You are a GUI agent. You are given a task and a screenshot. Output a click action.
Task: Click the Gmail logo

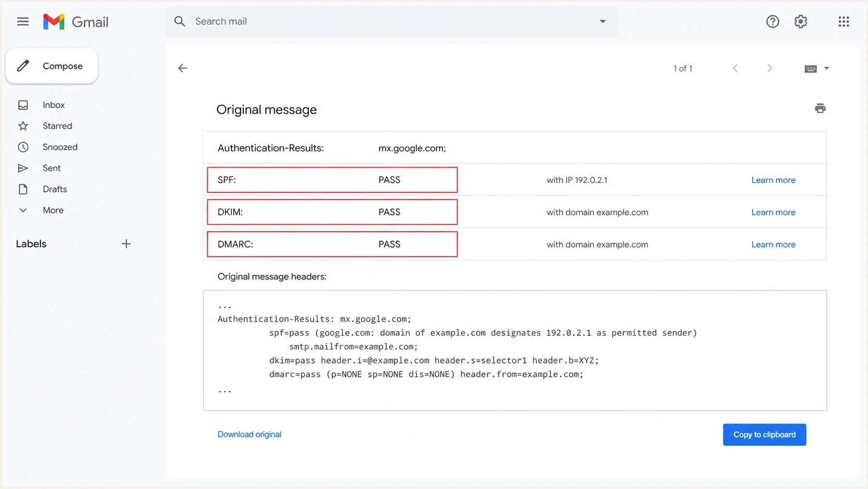(76, 22)
